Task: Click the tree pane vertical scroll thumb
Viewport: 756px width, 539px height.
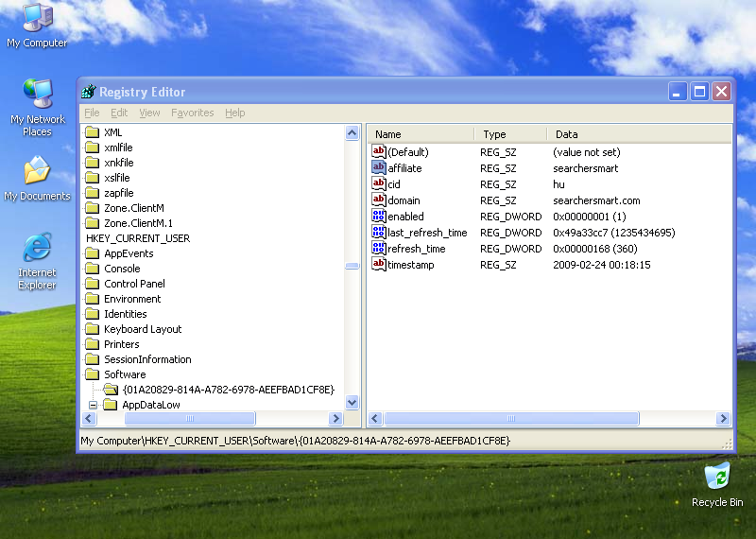Action: 352,266
